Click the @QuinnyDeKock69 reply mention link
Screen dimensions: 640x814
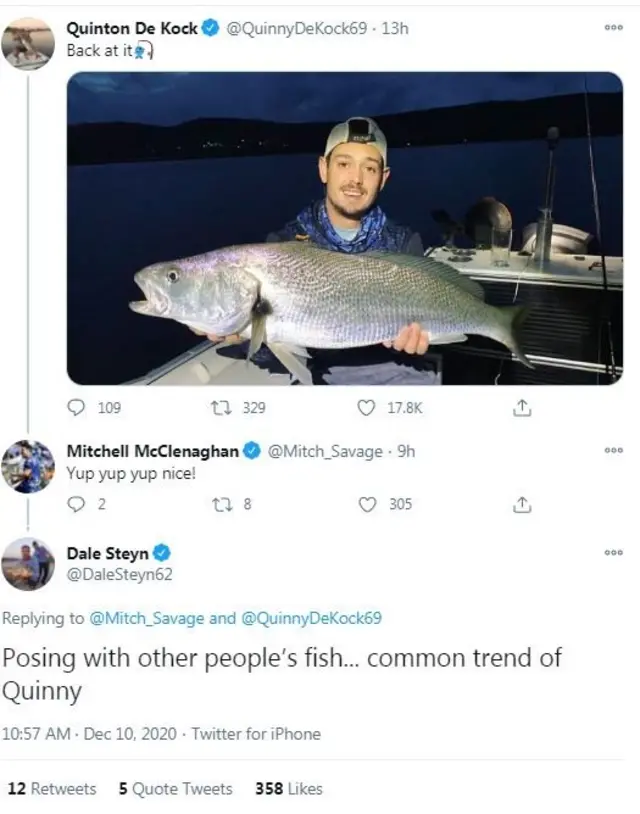[x=311, y=618]
